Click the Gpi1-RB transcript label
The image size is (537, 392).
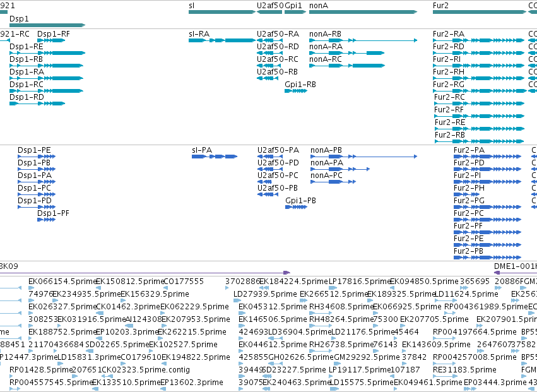(x=300, y=85)
